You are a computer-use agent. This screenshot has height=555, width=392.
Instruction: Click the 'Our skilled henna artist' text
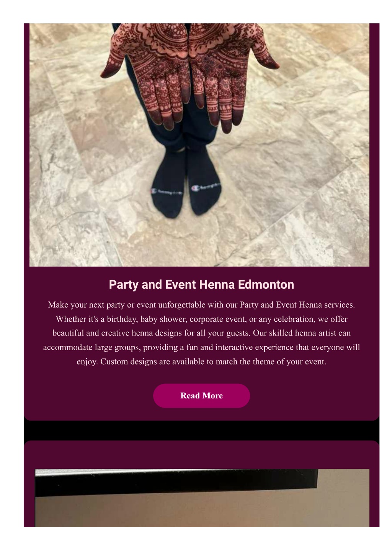[x=302, y=333]
